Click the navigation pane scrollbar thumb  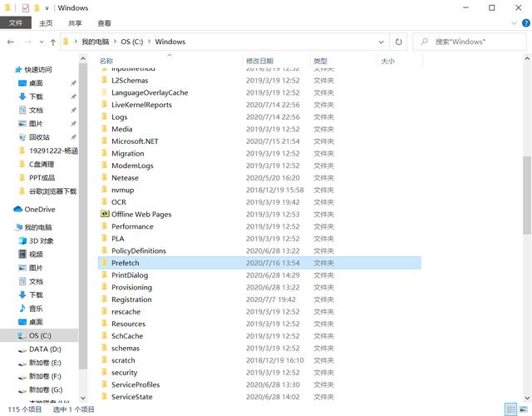(x=83, y=216)
